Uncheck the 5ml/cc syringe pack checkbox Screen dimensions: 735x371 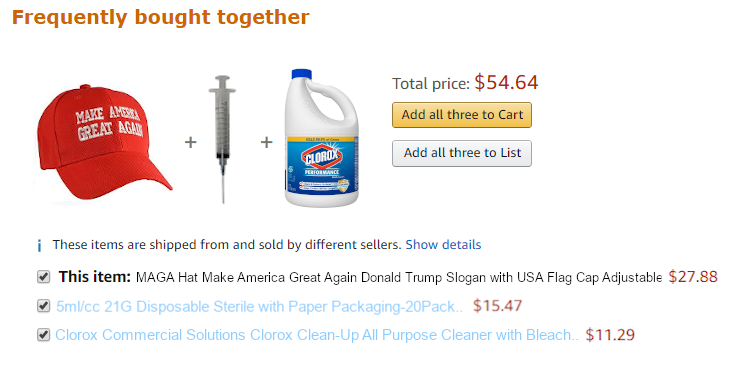(44, 306)
